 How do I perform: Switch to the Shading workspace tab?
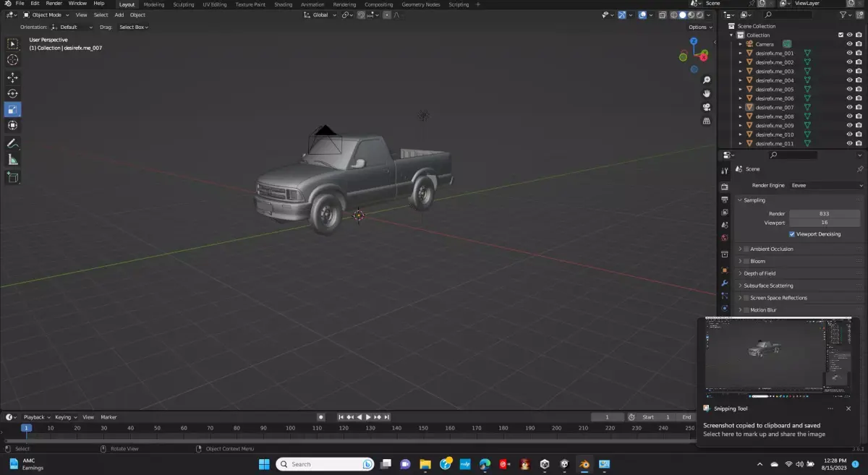[x=283, y=4]
